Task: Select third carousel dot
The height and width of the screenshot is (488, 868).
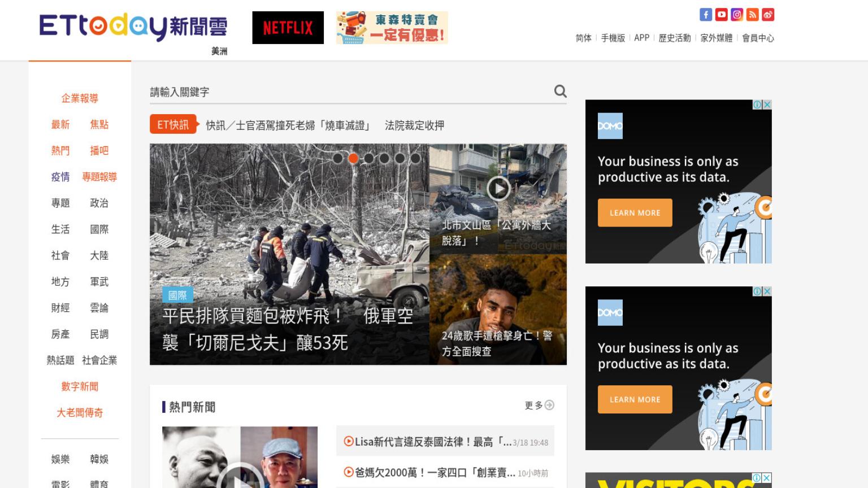Action: click(369, 158)
